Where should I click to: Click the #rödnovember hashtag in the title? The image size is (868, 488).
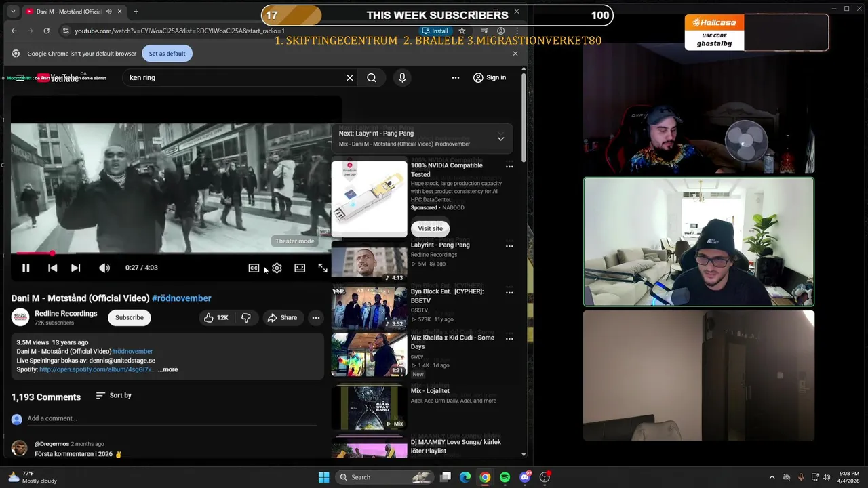point(182,298)
